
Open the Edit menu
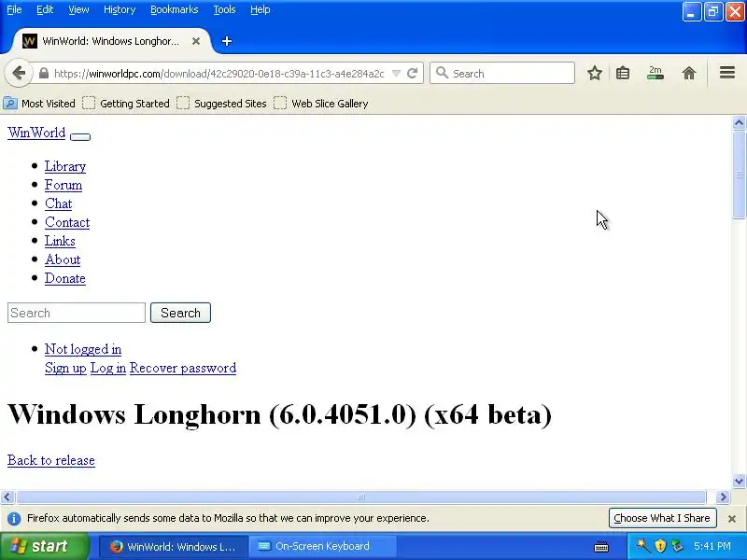pos(45,9)
